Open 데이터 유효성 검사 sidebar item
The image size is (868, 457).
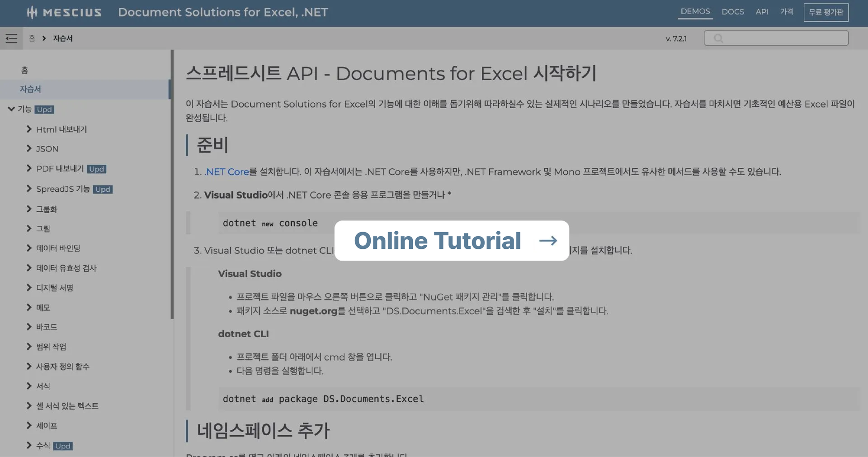(x=66, y=268)
